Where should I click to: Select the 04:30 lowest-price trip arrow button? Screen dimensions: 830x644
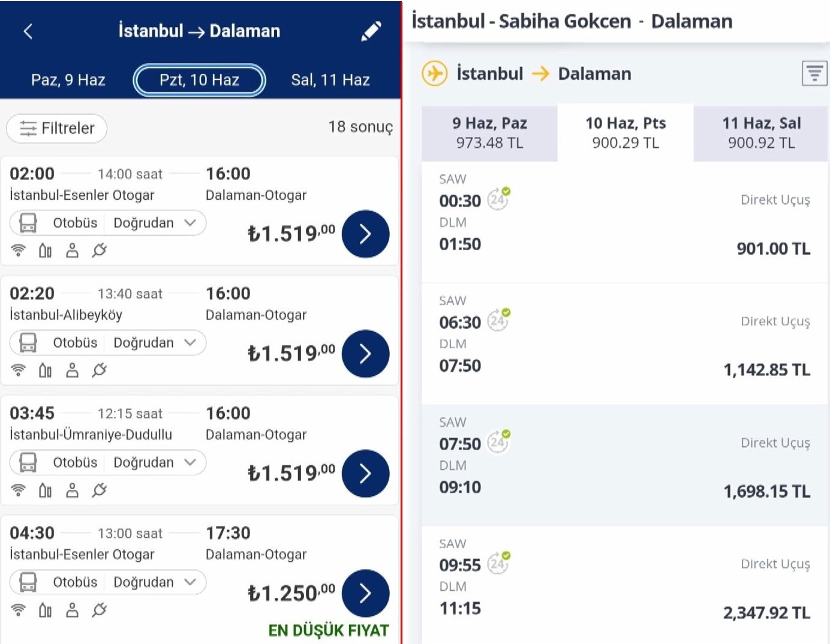tap(365, 594)
